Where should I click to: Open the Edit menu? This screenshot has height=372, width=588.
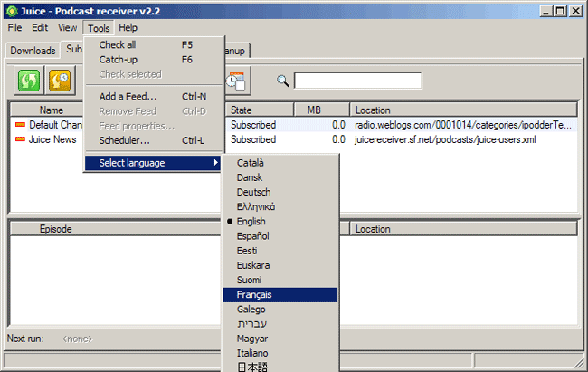[x=40, y=28]
